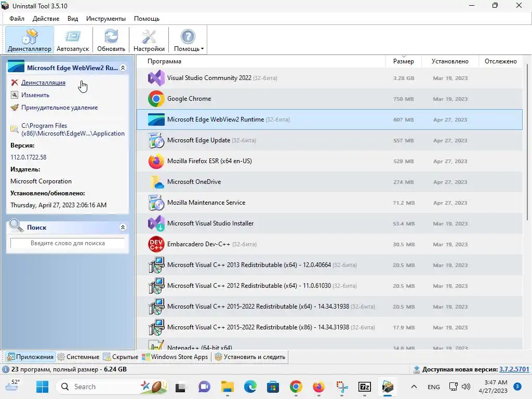The image size is (532, 399).
Task: Click the broom force-removal icon
Action: [14, 108]
